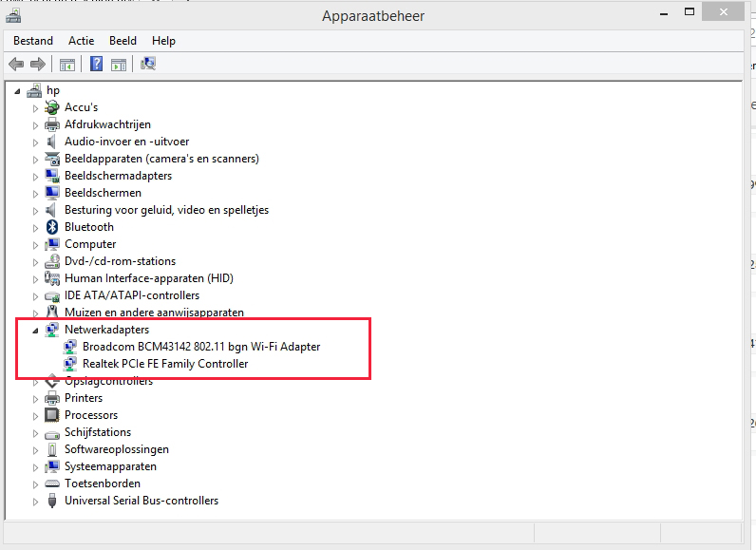Click the Back arrow in the toolbar
Viewport: 756px width, 550px height.
[x=16, y=64]
